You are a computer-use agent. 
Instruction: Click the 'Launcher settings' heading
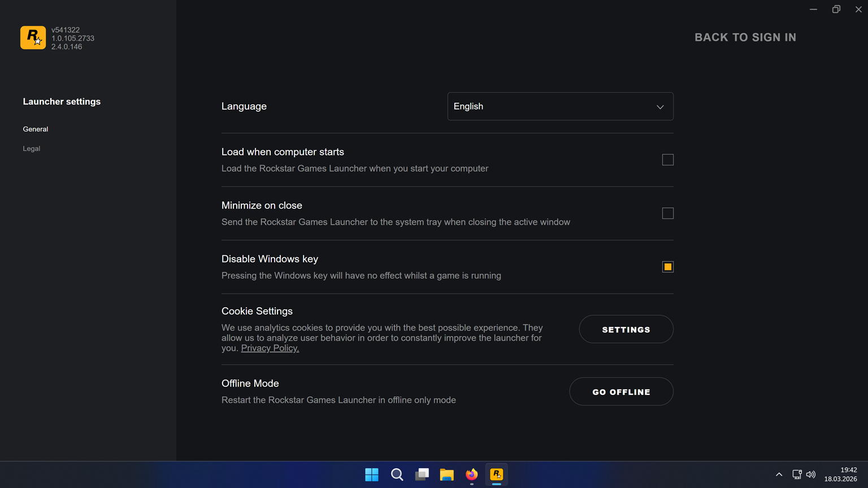pos(62,102)
